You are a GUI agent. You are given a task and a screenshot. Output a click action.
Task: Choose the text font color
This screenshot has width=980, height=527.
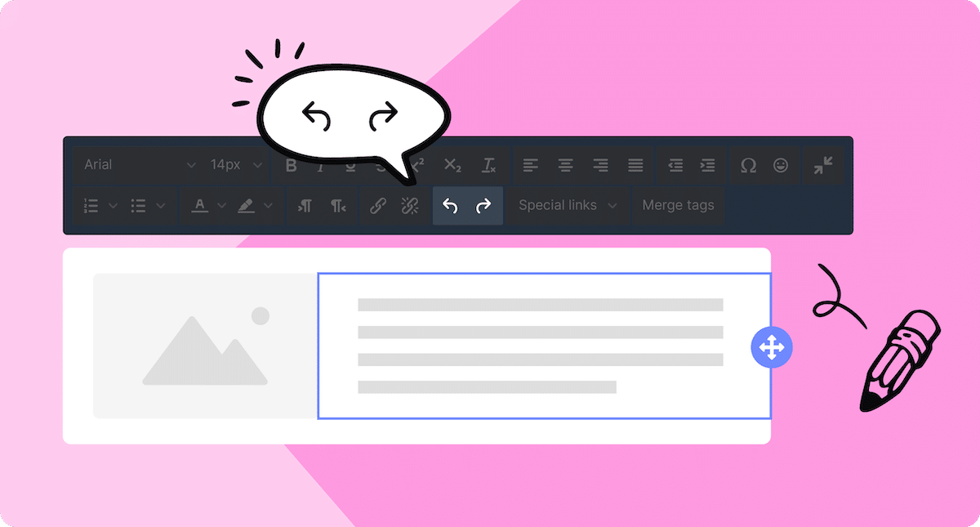click(x=199, y=206)
